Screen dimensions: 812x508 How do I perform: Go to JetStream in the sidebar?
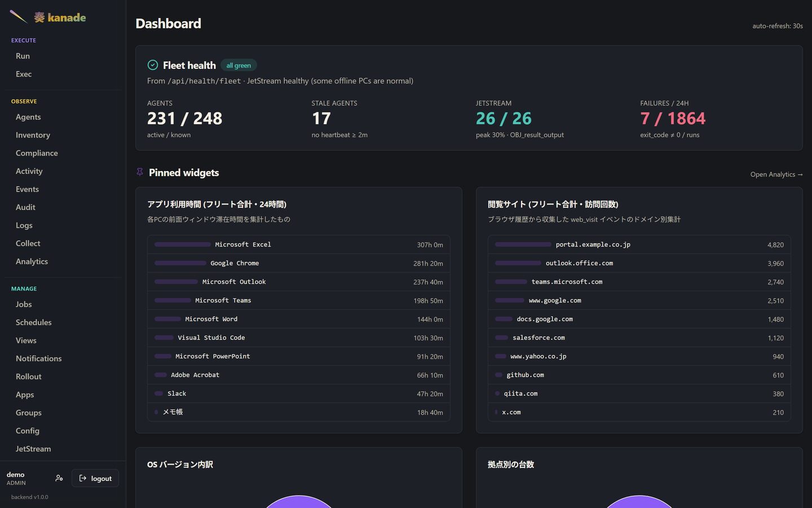tap(63, 449)
